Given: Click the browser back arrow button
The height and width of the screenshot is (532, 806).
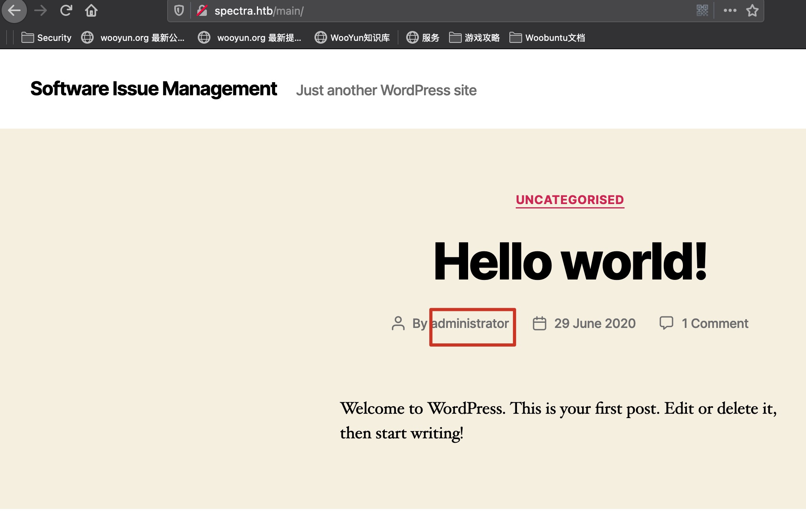Looking at the screenshot, I should point(14,10).
